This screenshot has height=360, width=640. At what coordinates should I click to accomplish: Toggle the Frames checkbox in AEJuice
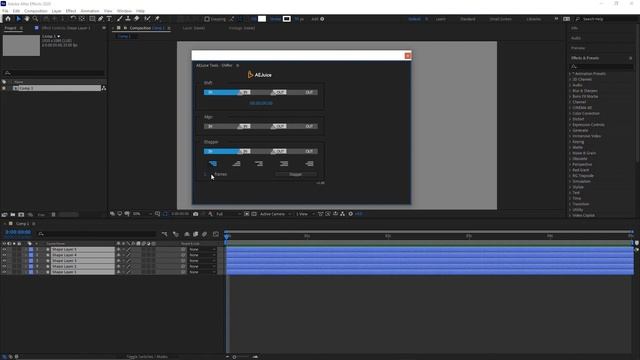pyautogui.click(x=206, y=174)
